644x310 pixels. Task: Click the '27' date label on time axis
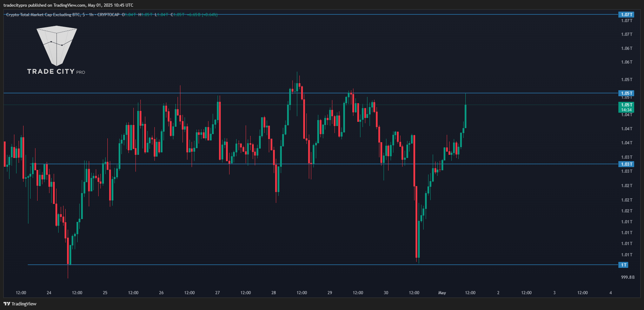coord(217,293)
